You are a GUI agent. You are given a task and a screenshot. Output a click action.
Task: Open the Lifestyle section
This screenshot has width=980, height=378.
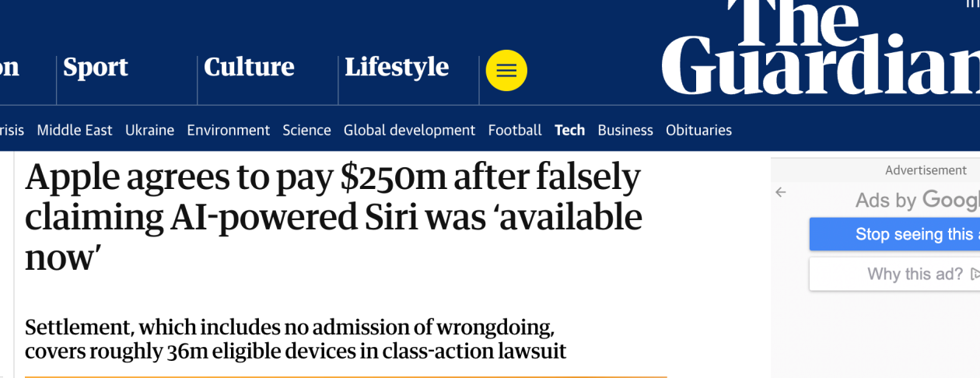(x=397, y=68)
